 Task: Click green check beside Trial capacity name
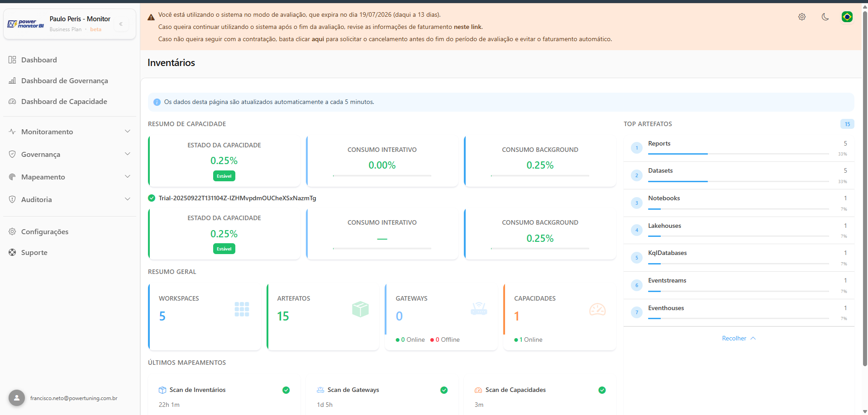tap(152, 198)
